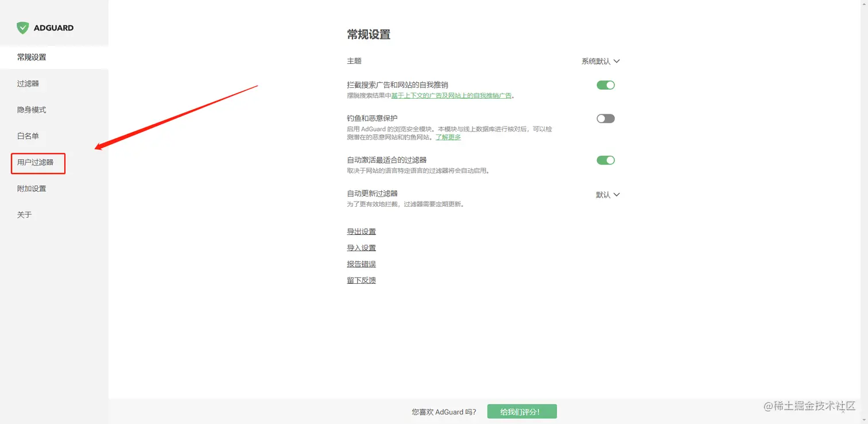The width and height of the screenshot is (868, 424).
Task: Open the 常规设置 sidebar section
Action: tap(54, 57)
